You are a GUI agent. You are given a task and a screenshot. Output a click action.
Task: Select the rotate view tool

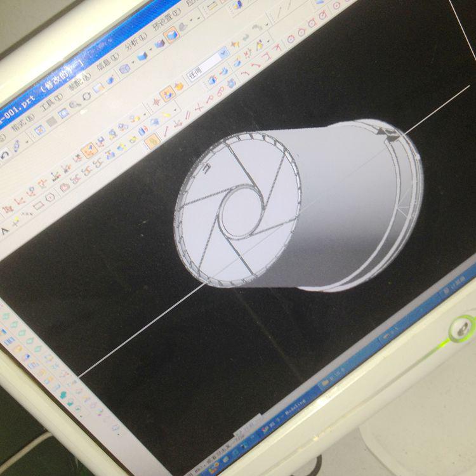87,96
